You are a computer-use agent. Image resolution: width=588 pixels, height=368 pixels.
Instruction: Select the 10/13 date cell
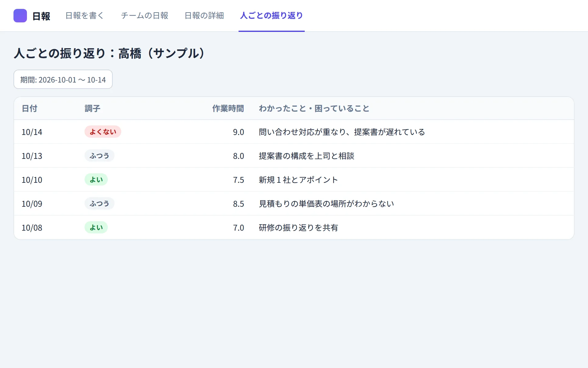(32, 156)
